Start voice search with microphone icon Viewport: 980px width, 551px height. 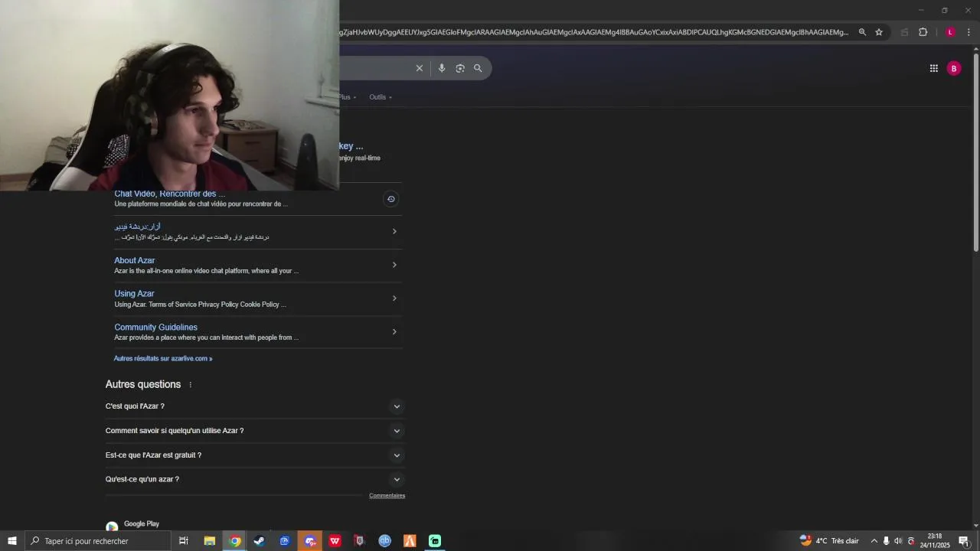(x=441, y=68)
